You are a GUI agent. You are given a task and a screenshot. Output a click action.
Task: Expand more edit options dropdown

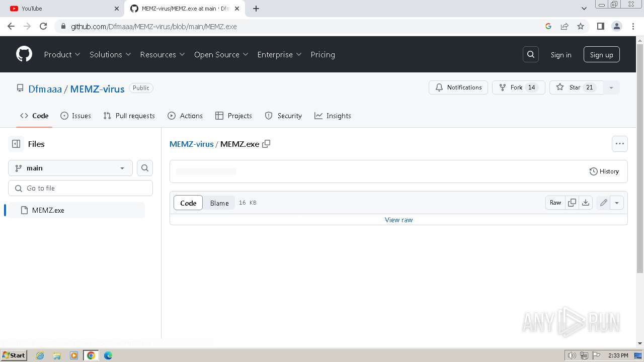[617, 203]
